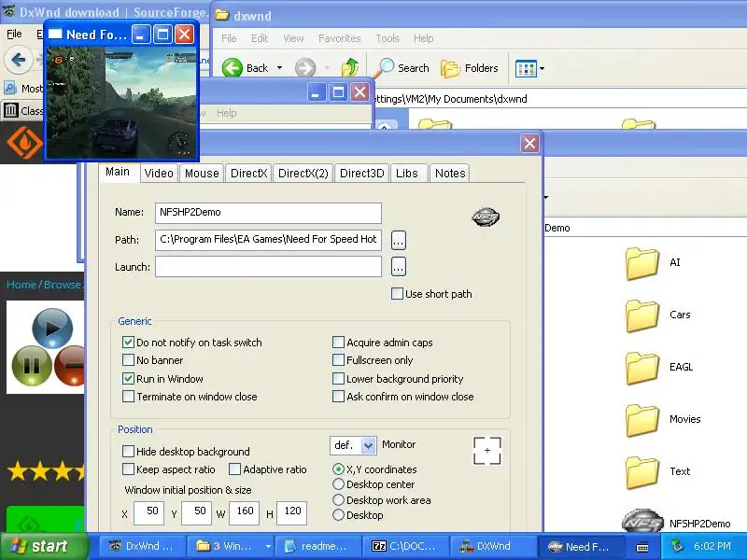The width and height of the screenshot is (747, 560).
Task: Open the Text folder in Explorer
Action: pyautogui.click(x=642, y=472)
